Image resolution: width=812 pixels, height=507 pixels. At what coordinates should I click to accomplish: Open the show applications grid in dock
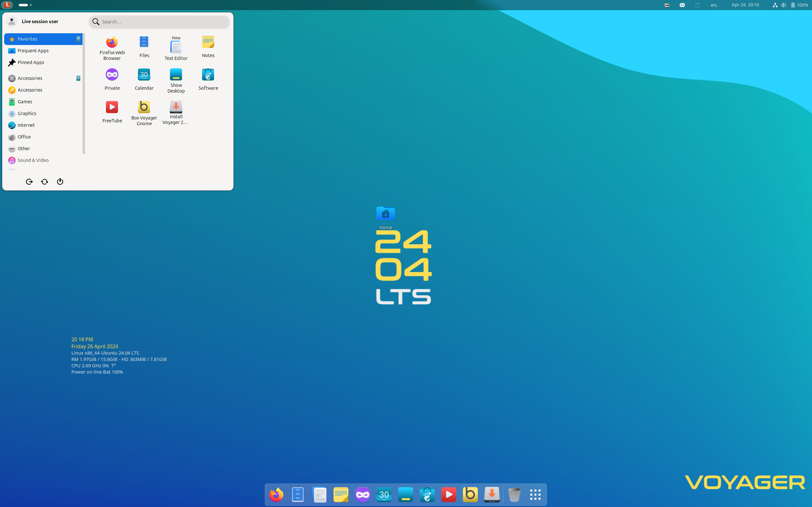point(535,495)
